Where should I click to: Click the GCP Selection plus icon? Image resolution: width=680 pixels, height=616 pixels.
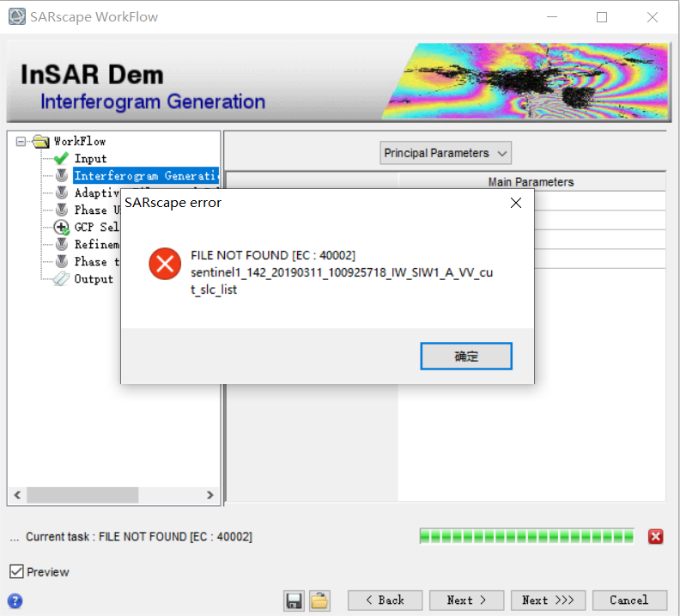[62, 227]
